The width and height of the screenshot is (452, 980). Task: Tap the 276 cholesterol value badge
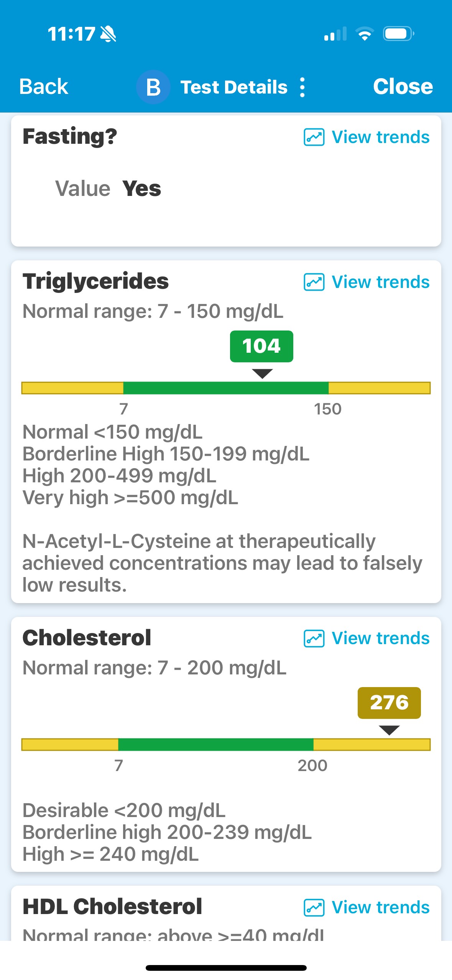click(389, 703)
